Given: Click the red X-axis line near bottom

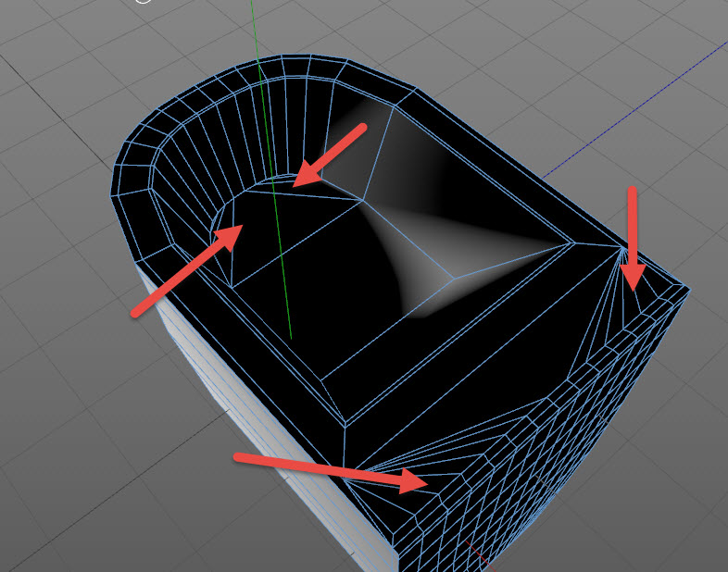Looking at the screenshot, I should tap(478, 556).
